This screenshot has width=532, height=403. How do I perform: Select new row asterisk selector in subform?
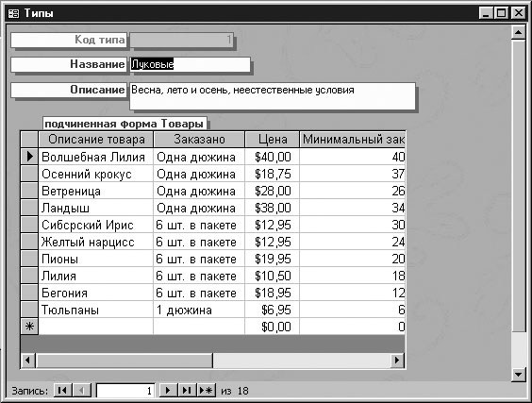pyautogui.click(x=29, y=327)
